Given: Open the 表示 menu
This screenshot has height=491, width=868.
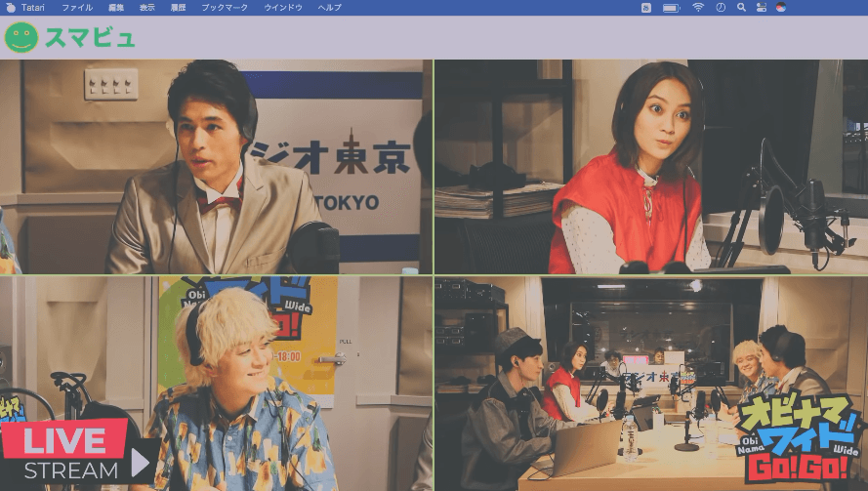Looking at the screenshot, I should pos(146,7).
